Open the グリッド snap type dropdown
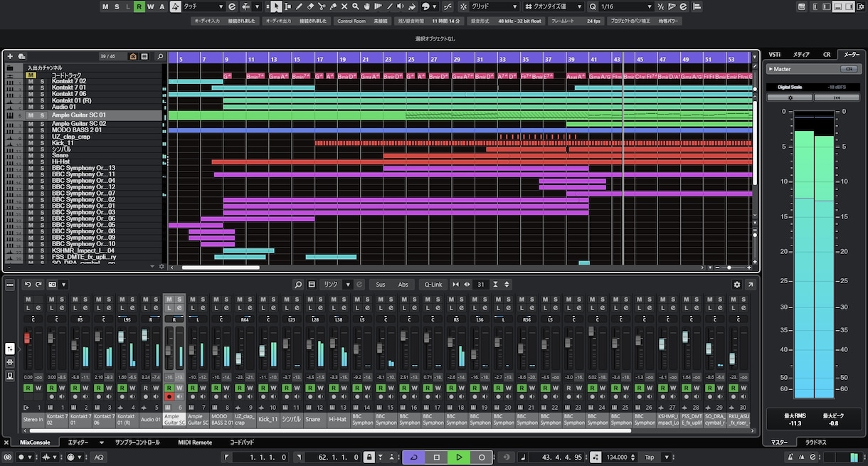Screen dimensions: 868x466 click(x=495, y=6)
